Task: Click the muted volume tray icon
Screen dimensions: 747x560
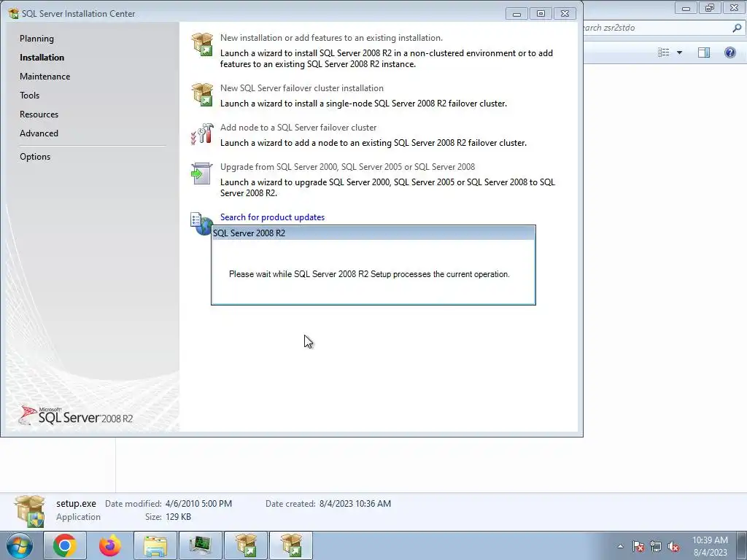Action: pos(673,546)
